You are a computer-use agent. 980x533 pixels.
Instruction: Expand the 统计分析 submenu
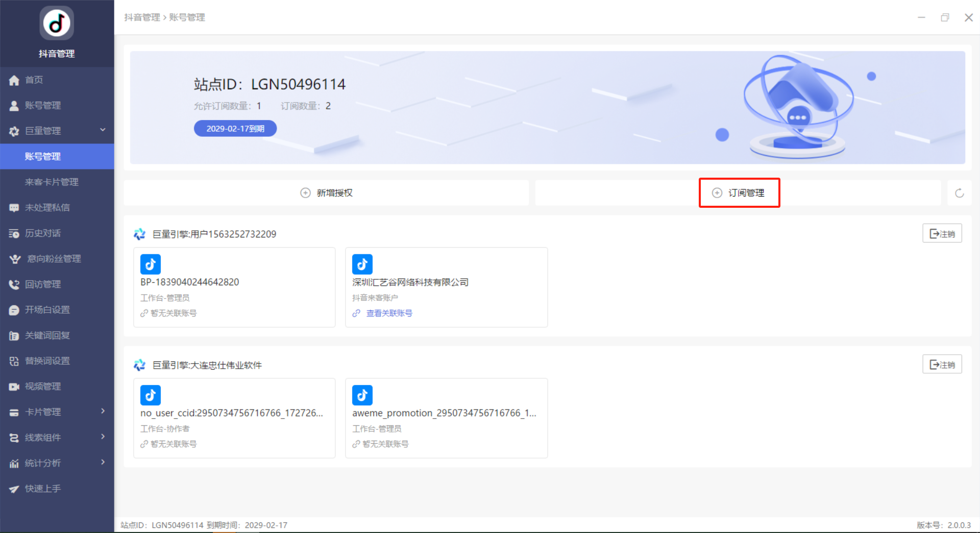point(103,463)
